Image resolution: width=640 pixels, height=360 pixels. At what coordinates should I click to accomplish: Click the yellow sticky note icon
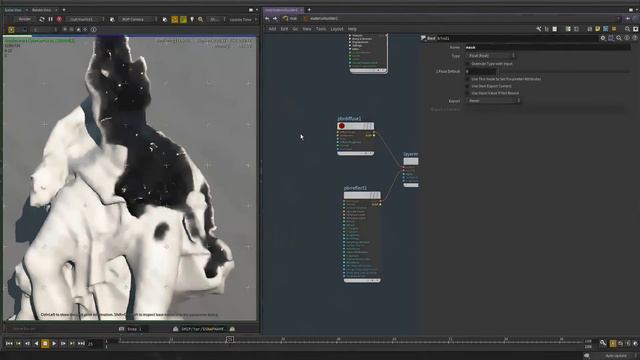coord(598,29)
